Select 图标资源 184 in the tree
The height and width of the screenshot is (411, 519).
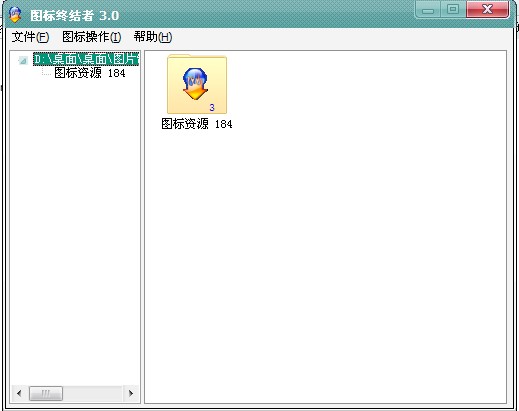[90, 73]
